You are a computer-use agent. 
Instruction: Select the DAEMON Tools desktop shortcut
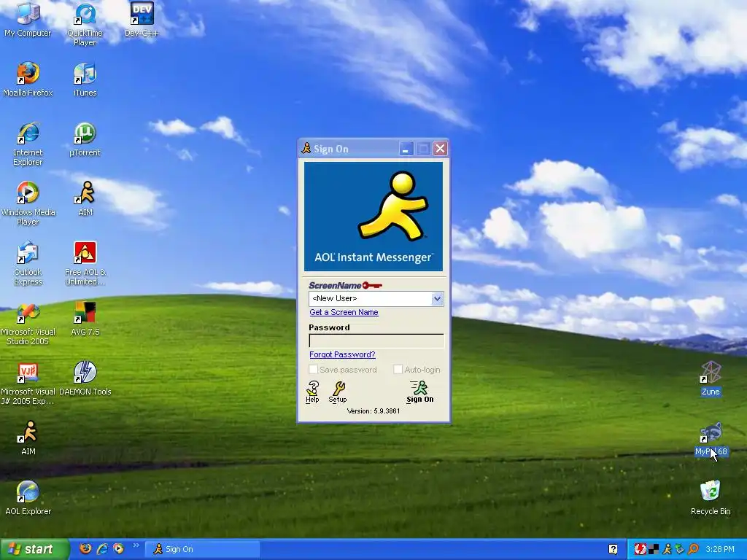pos(85,378)
